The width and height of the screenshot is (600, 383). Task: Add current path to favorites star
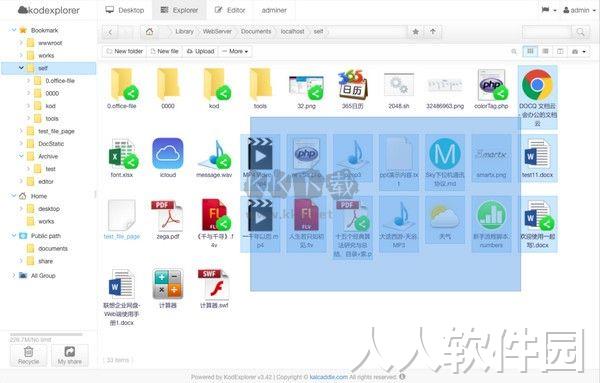tap(416, 32)
